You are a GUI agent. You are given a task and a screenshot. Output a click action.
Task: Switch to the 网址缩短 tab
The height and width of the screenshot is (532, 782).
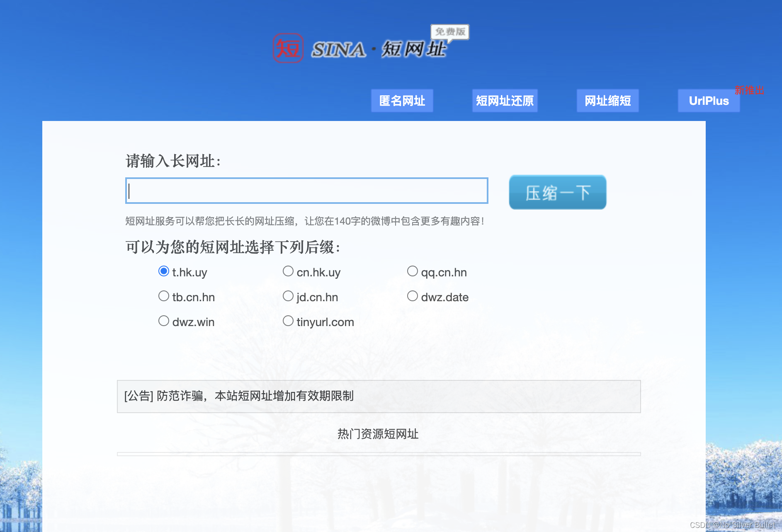pyautogui.click(x=607, y=101)
